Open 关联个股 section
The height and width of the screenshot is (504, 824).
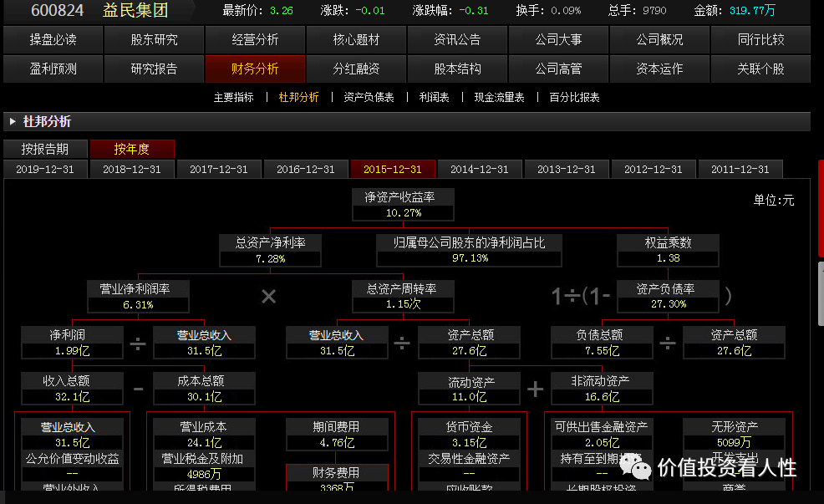tap(761, 69)
